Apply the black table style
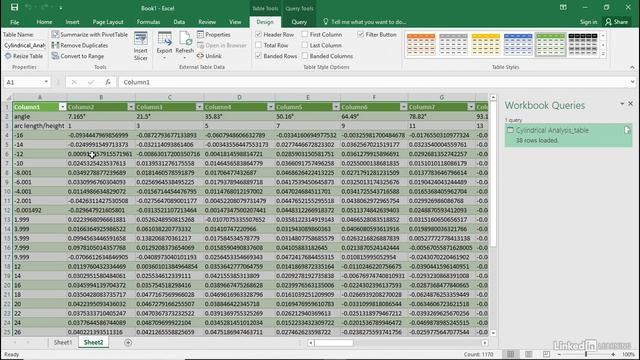 pos(582,44)
